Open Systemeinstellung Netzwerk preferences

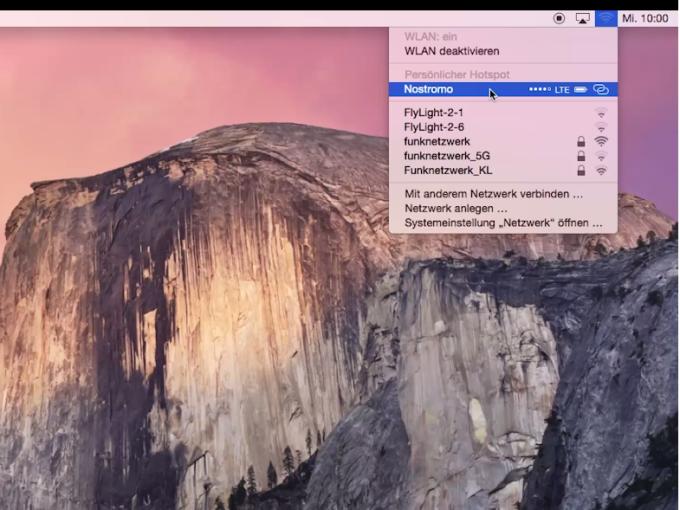point(503,223)
